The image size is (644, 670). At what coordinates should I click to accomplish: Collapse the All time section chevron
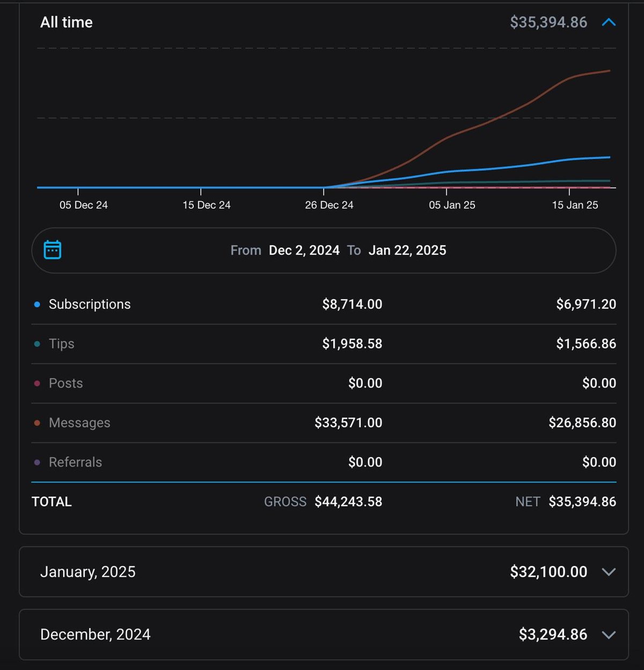[x=609, y=22]
